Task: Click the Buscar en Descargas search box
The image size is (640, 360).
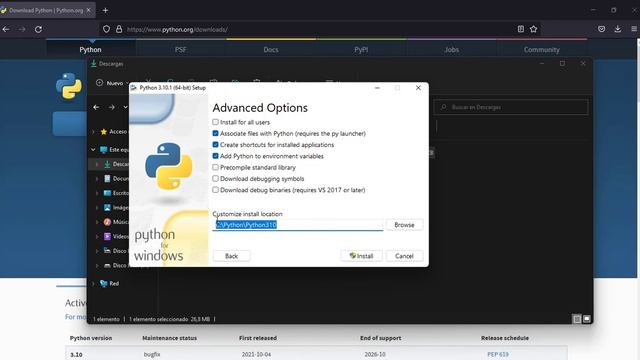Action: tap(511, 107)
